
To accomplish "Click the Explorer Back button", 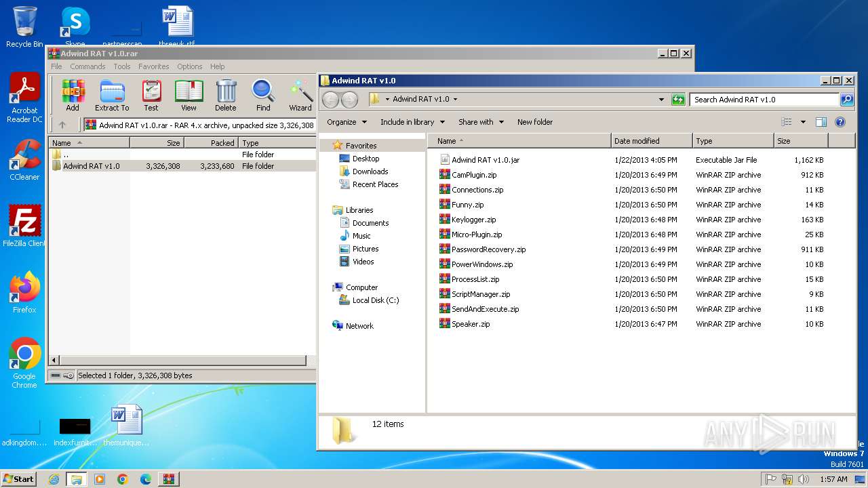I will coord(330,100).
